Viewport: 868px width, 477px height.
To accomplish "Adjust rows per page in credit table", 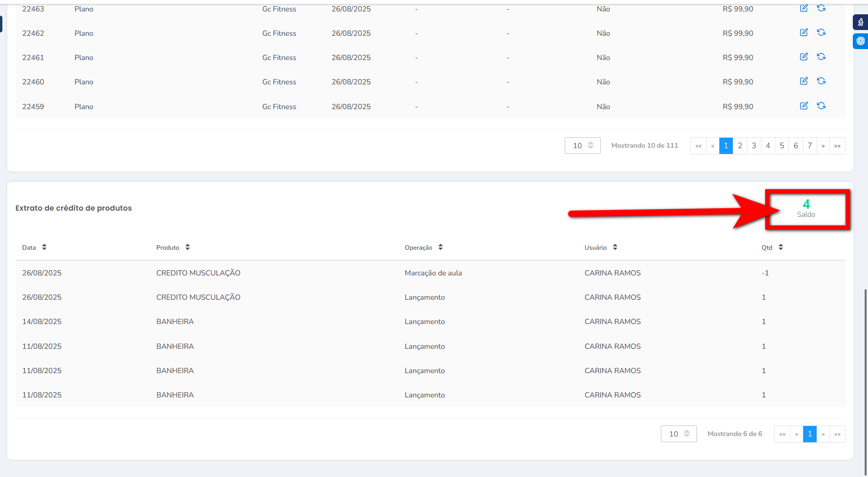I will pyautogui.click(x=687, y=434).
